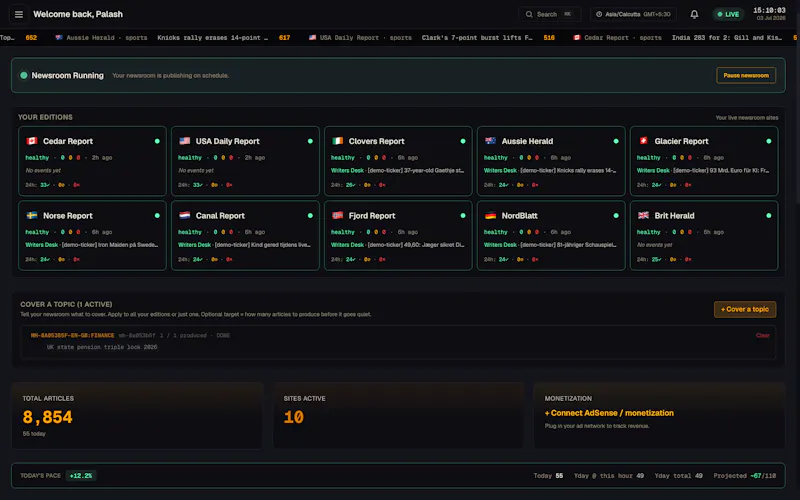Click the "Today 55" pace stat
Screen dimensions: 800x500
[x=548, y=476]
